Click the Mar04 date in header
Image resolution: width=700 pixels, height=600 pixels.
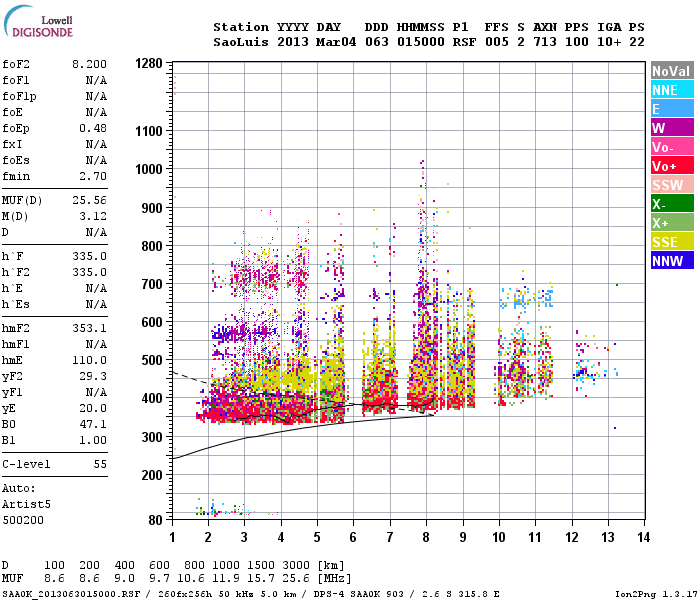[x=336, y=42]
